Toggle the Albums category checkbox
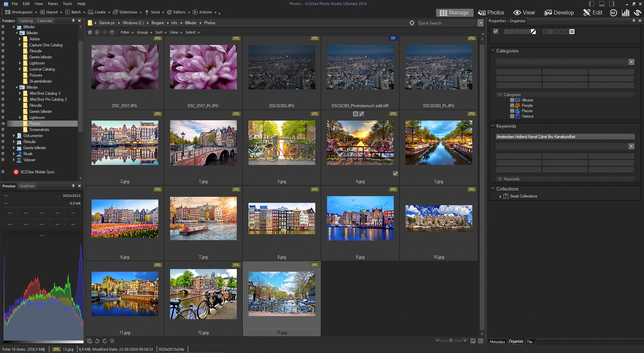 pyautogui.click(x=512, y=100)
